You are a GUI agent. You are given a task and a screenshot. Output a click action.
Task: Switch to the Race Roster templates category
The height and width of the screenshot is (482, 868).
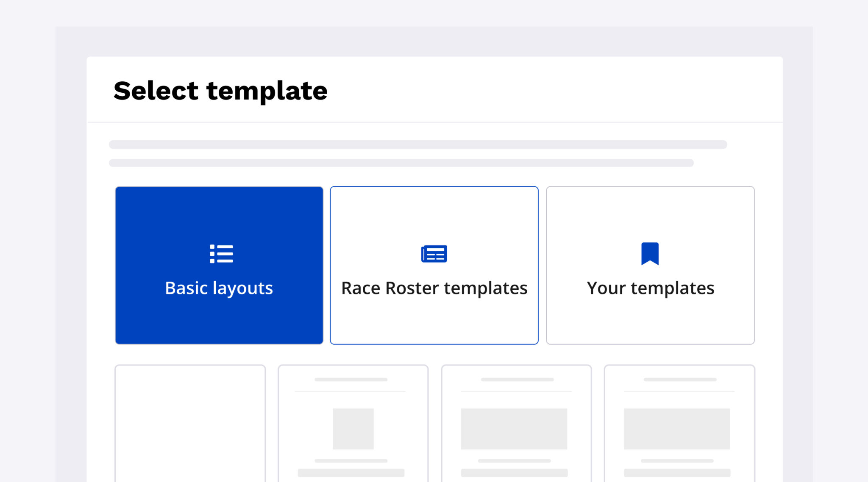click(434, 265)
